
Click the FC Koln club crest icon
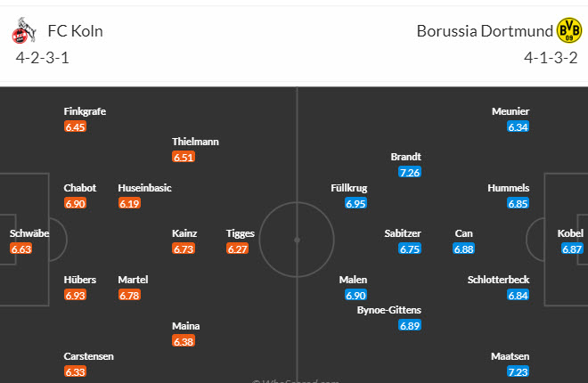(22, 34)
